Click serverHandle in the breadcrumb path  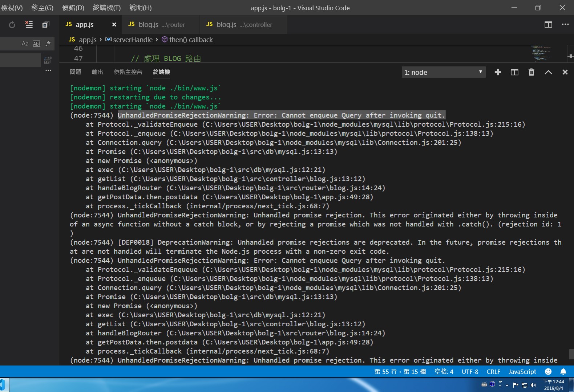tap(133, 40)
